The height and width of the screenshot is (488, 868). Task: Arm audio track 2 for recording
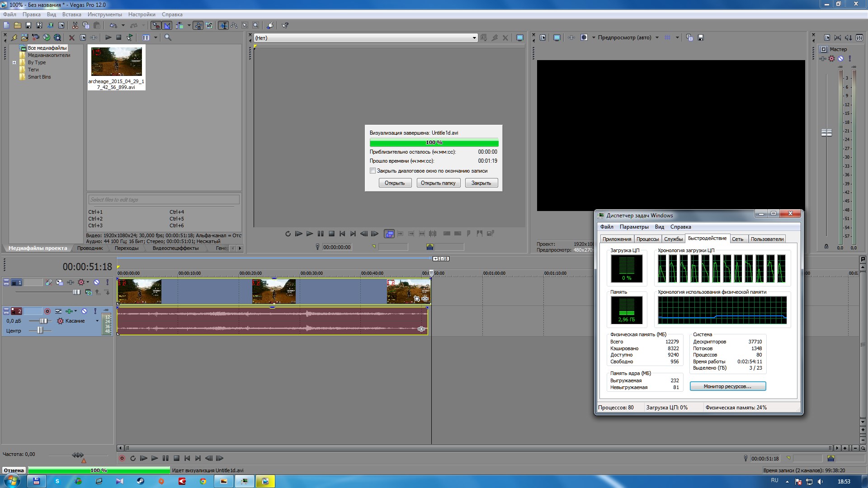point(47,311)
